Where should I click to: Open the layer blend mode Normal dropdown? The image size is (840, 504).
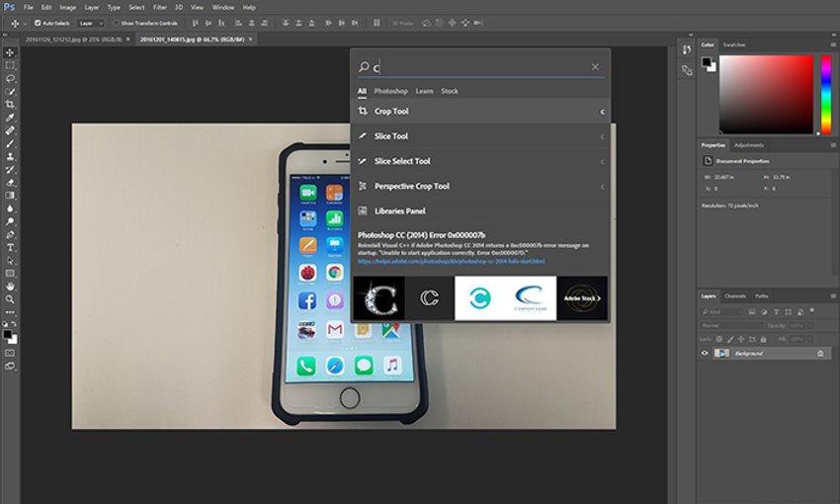click(x=727, y=324)
